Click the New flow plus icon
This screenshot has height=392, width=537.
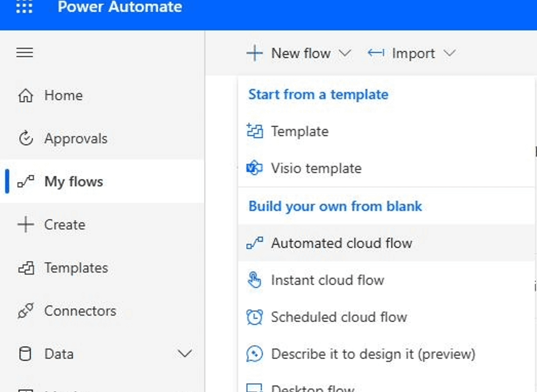pos(254,53)
